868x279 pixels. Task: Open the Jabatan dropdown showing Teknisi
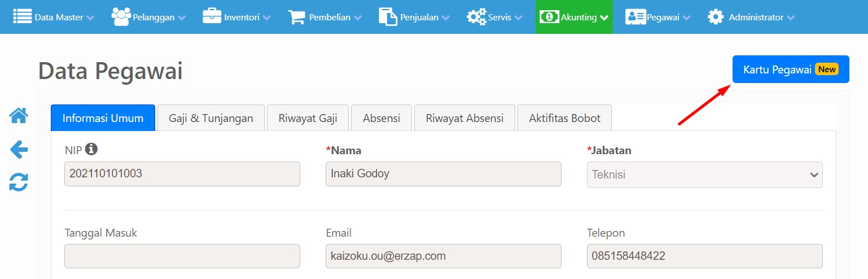[x=705, y=175]
